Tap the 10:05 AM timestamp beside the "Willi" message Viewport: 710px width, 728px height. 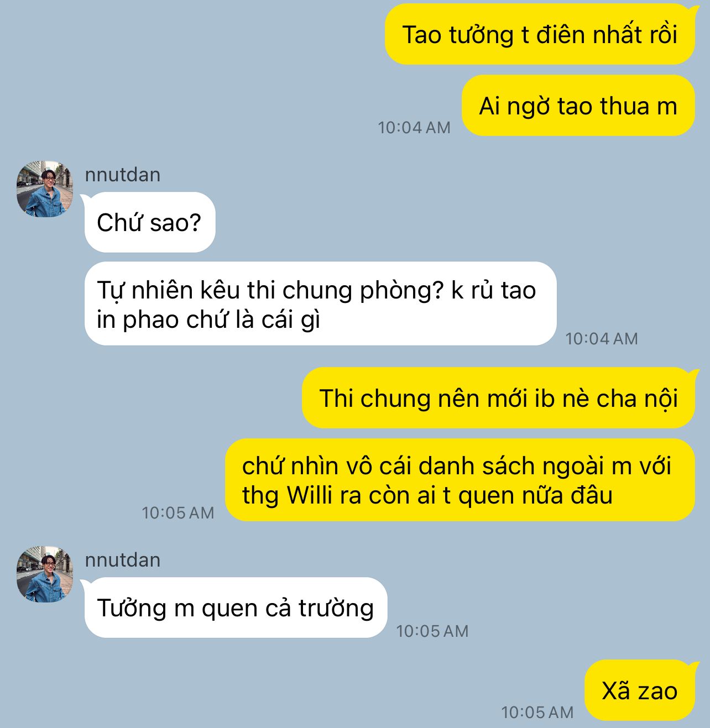(178, 513)
